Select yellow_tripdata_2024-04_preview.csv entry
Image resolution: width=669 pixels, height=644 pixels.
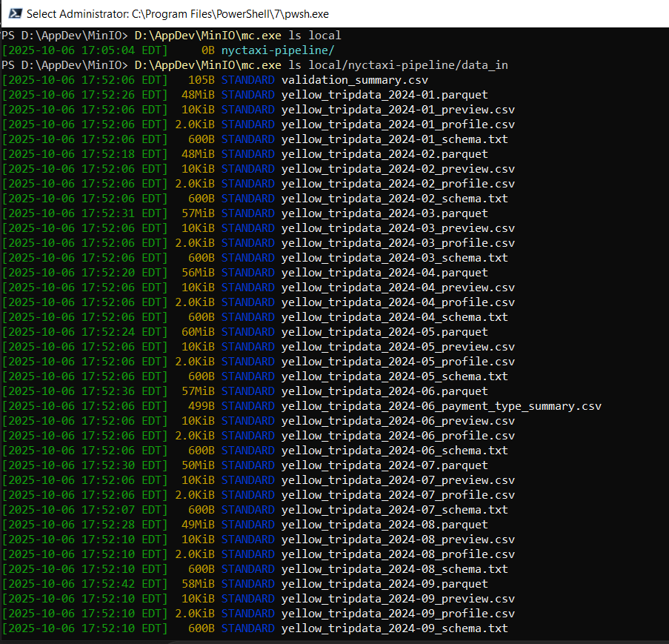pyautogui.click(x=398, y=288)
